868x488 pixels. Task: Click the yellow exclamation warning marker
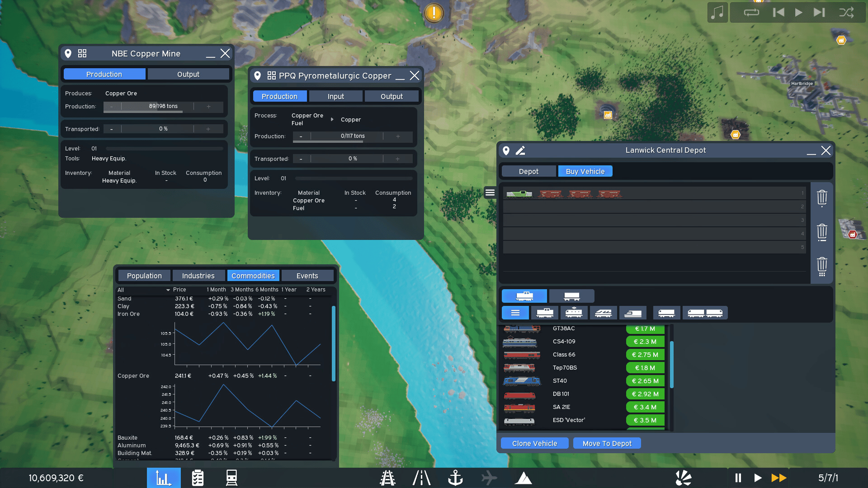click(434, 13)
